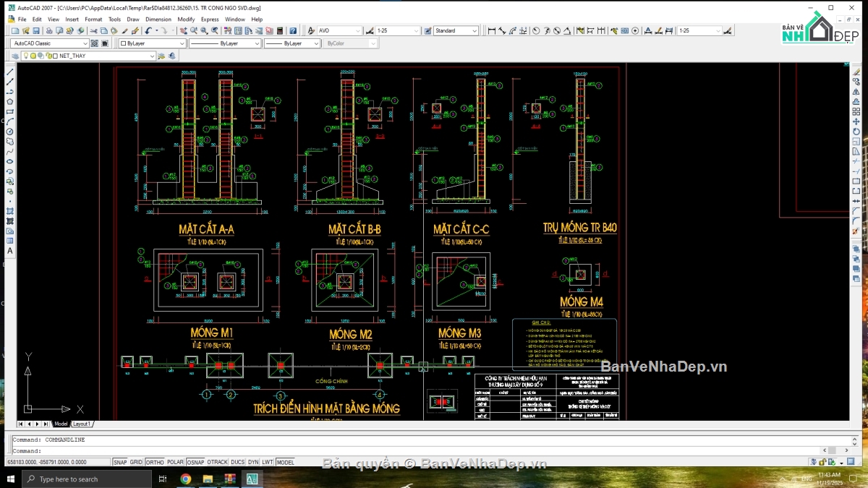Toggle POLAR tracking in status bar
This screenshot has width=868, height=488.
coord(175,462)
